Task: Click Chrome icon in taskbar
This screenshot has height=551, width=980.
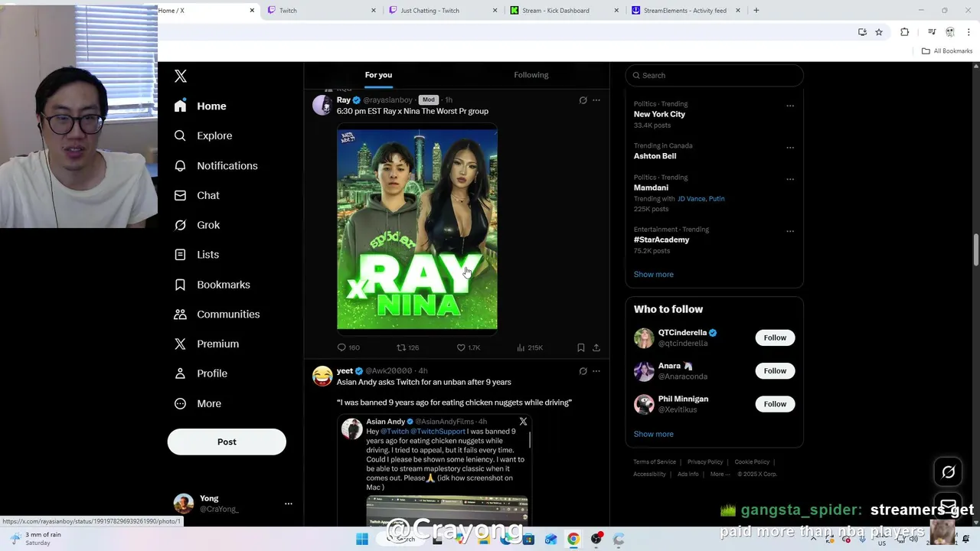Action: [573, 539]
